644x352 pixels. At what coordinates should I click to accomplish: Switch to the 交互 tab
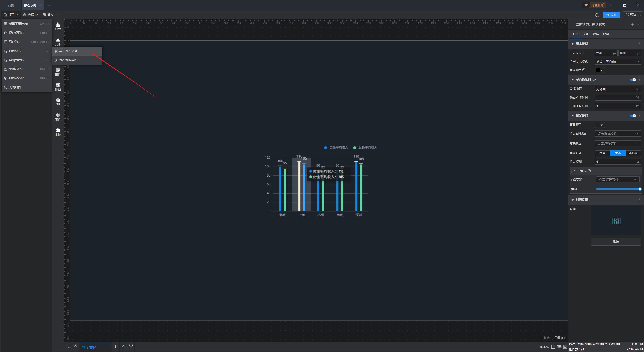click(x=586, y=34)
